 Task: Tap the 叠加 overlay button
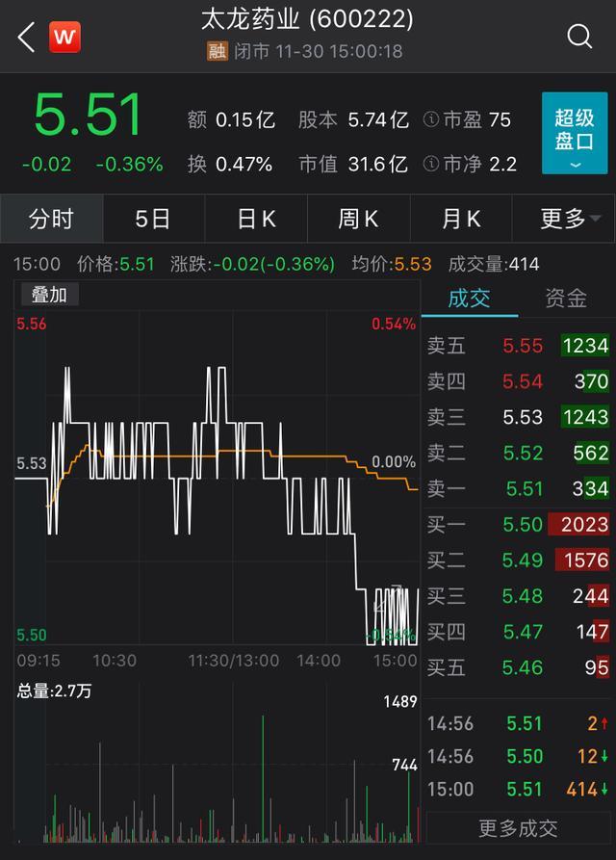(49, 295)
